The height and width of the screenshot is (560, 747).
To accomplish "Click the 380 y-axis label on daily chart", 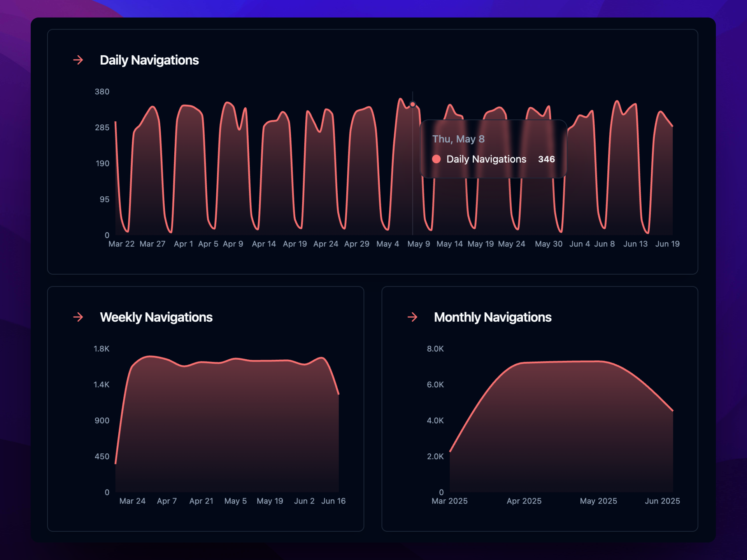I will pyautogui.click(x=102, y=92).
